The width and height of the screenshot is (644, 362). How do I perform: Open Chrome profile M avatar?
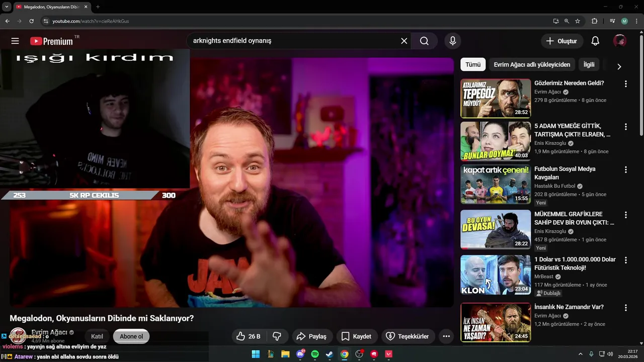pos(624,21)
